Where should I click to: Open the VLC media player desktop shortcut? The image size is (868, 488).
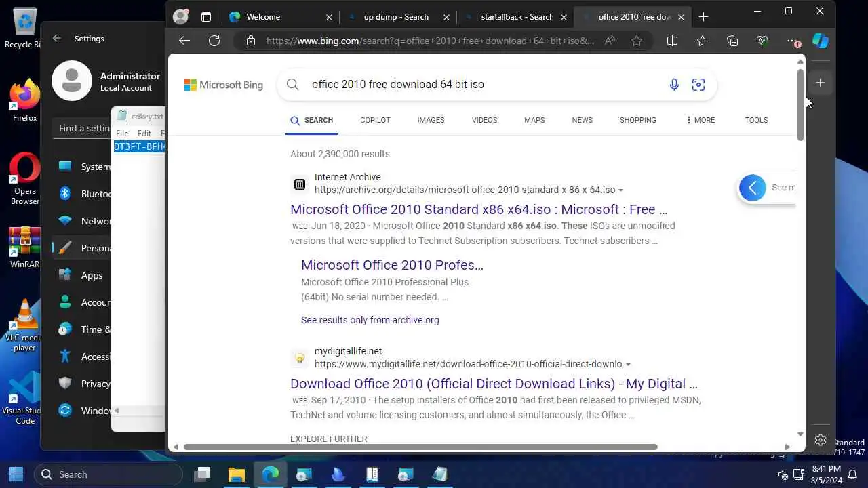(x=24, y=326)
